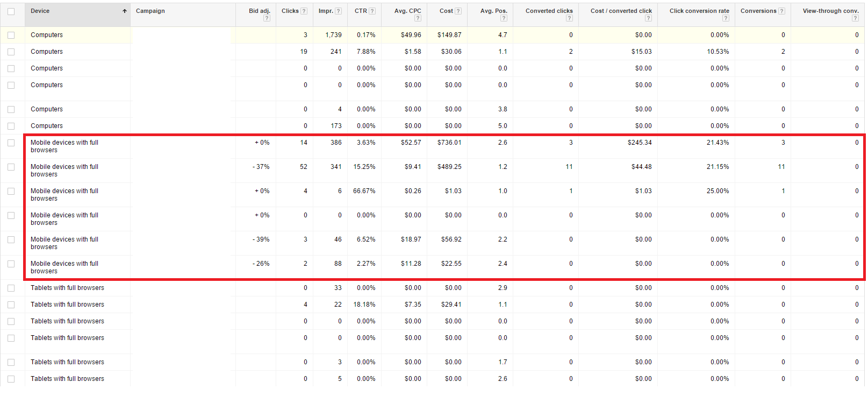This screenshot has width=868, height=403.
Task: Open help icon under Avg. Pos. header
Action: pos(504,18)
